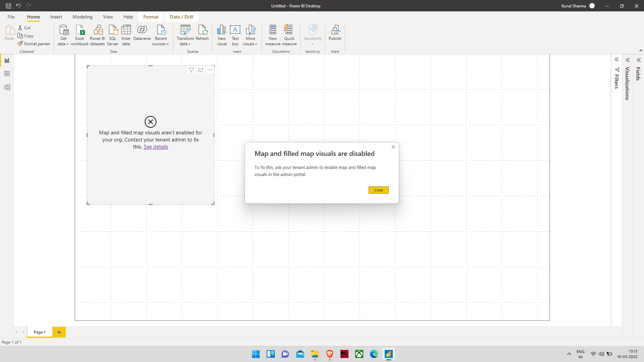Screen dimensions: 644x362
Task: Click the Format painter button
Action: coord(34,44)
